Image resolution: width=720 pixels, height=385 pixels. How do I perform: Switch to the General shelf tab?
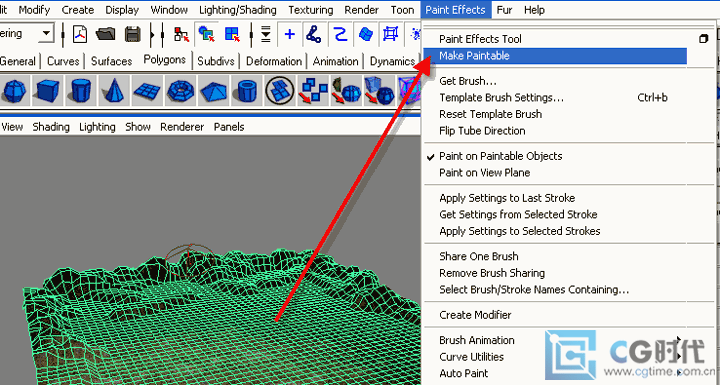18,61
